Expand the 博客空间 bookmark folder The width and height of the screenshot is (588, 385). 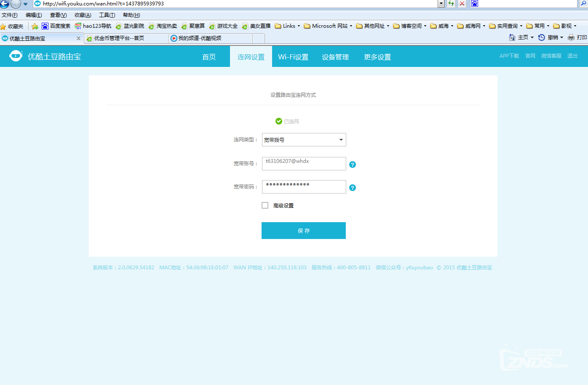click(x=410, y=26)
